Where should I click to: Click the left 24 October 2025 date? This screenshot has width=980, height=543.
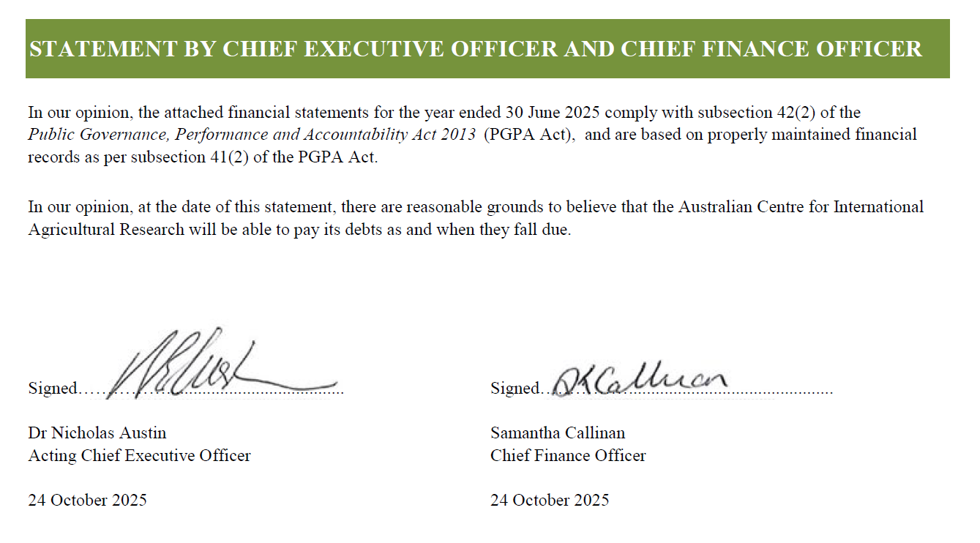coord(87,500)
